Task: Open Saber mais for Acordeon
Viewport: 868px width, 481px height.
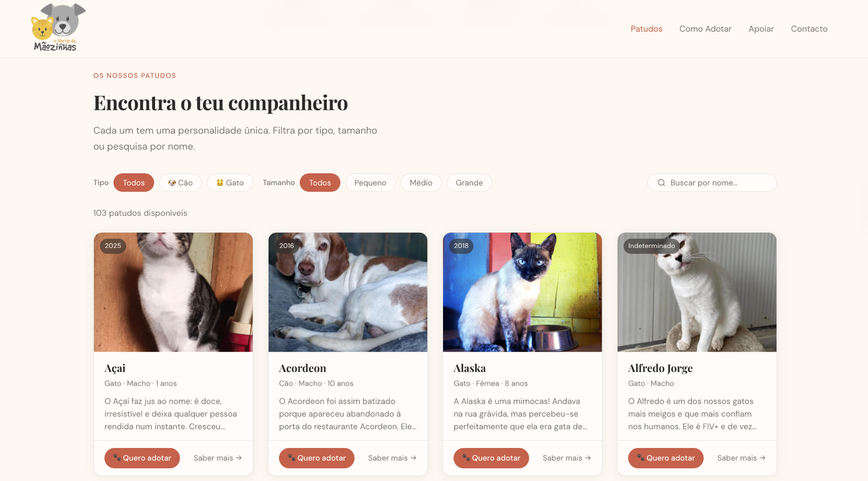Action: 392,458
